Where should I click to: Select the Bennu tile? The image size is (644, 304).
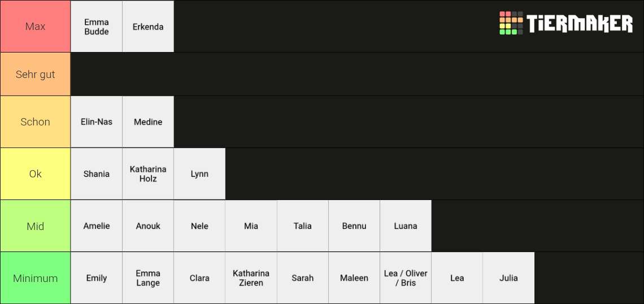[354, 226]
